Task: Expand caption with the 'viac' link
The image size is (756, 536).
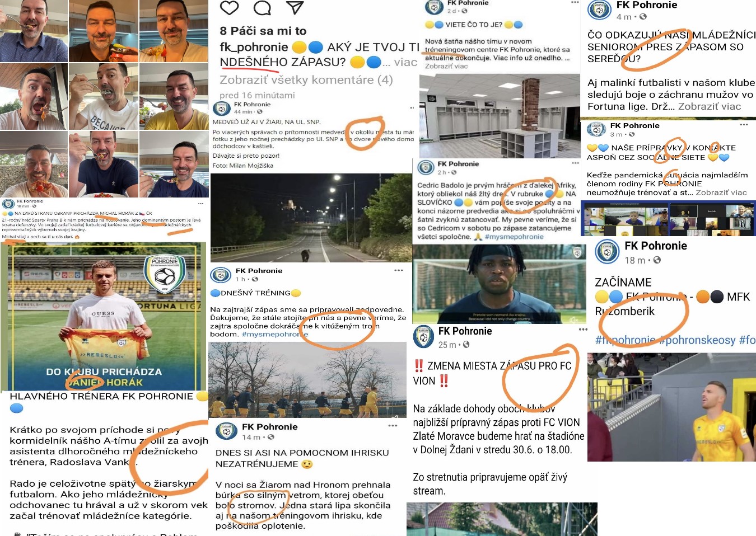Action: (x=405, y=62)
